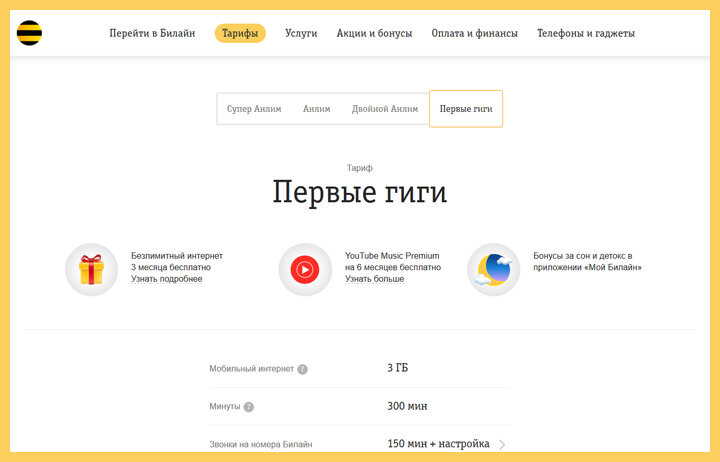The width and height of the screenshot is (720, 462).
Task: Open Оплата и финансы section
Action: tap(474, 33)
